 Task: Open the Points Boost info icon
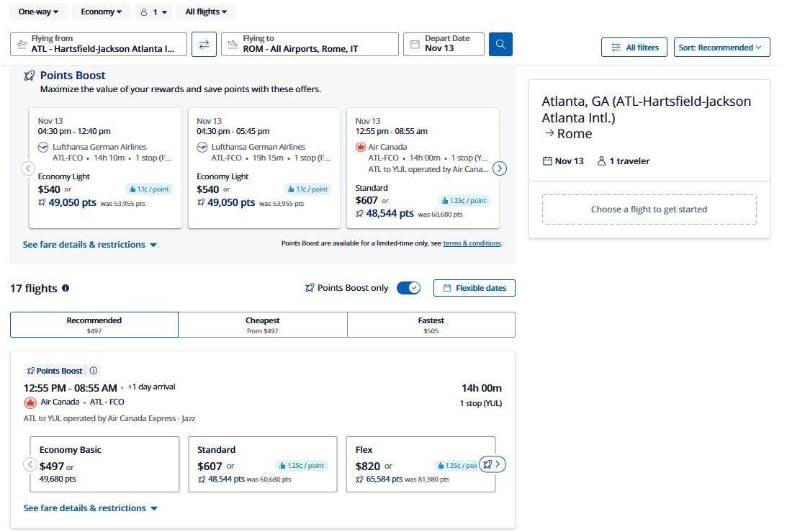[94, 371]
